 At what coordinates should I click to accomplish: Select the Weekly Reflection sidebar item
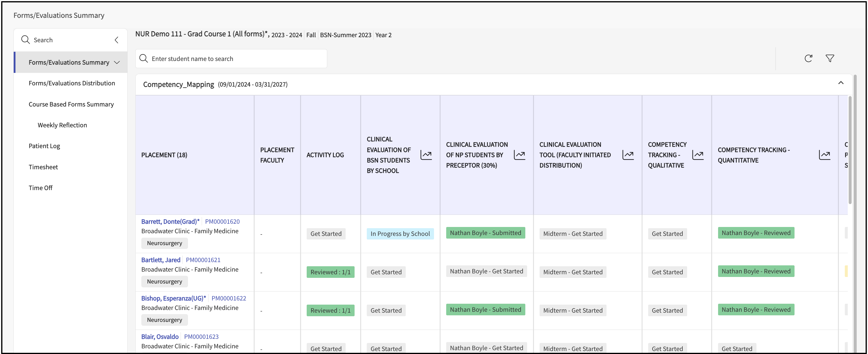click(62, 125)
